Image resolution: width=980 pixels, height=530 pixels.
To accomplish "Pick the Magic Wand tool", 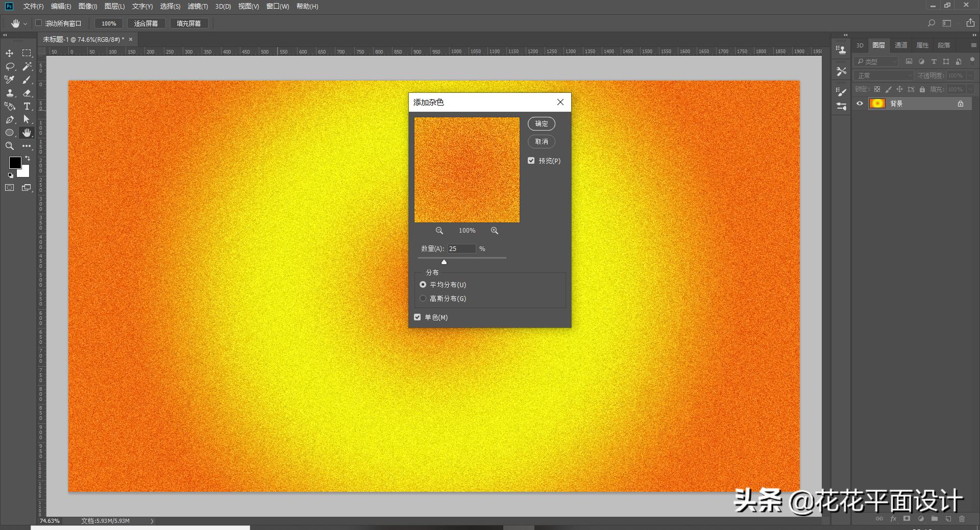I will (x=27, y=66).
